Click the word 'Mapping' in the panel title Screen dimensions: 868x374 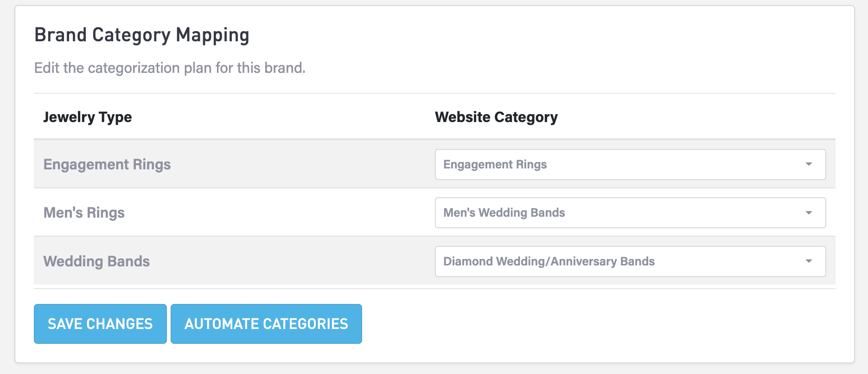(x=212, y=35)
